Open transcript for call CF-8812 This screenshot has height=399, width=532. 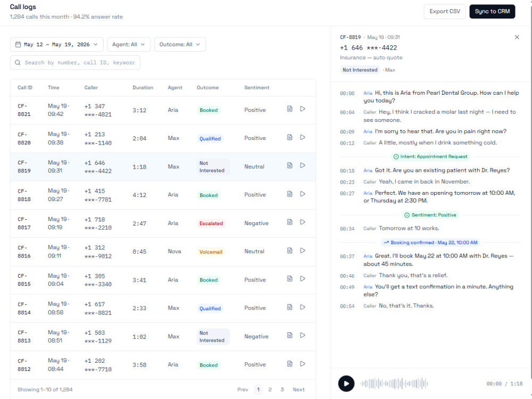289,364
